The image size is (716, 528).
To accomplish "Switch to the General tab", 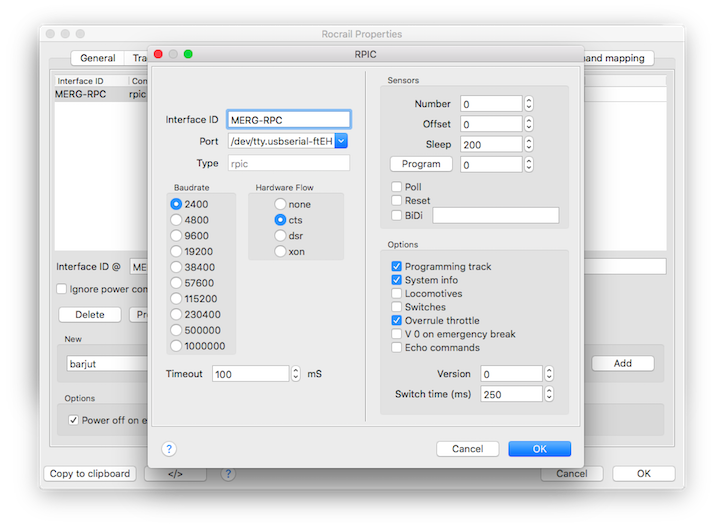I will coord(98,58).
